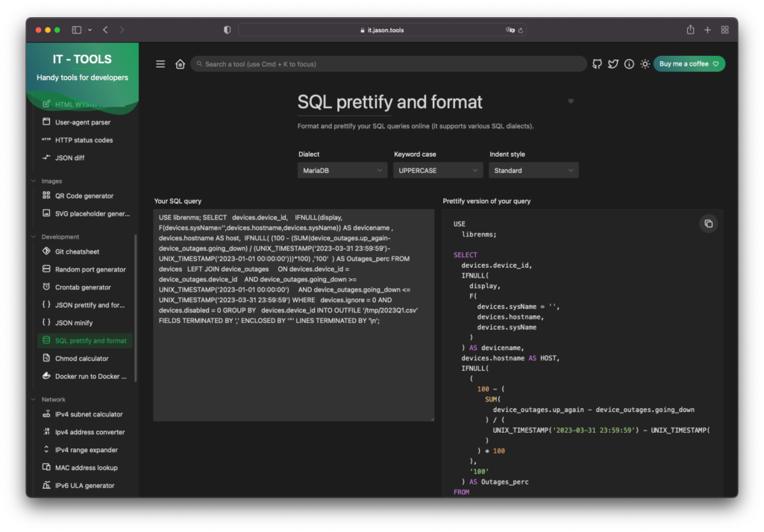Select SQL prettify and format sidebar item
This screenshot has width=764, height=532.
pos(85,340)
